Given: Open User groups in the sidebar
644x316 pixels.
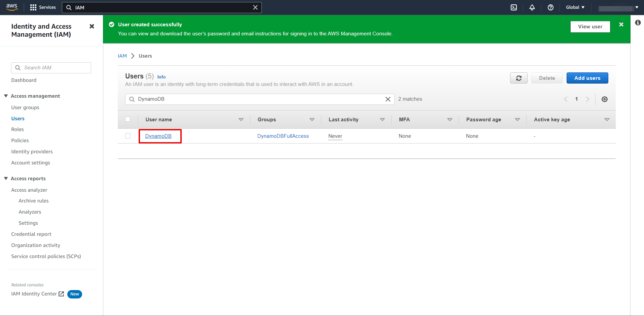Looking at the screenshot, I should point(25,107).
